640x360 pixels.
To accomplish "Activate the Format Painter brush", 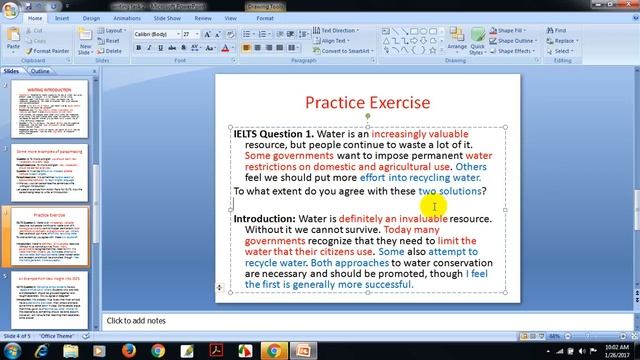I will 47,51.
